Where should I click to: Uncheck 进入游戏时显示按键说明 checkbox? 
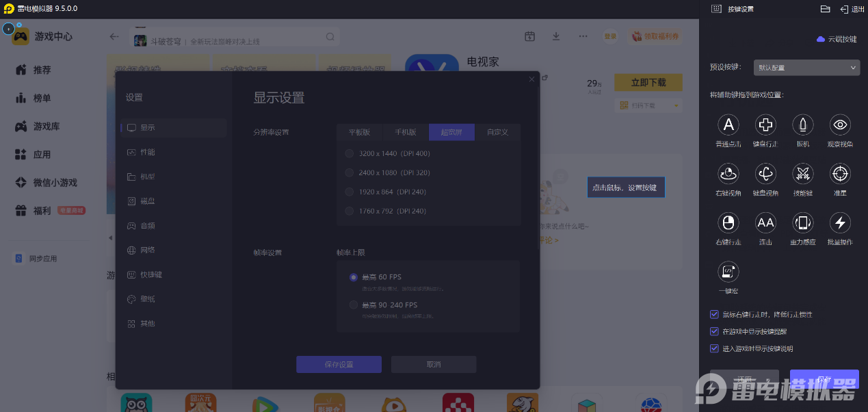coord(714,348)
